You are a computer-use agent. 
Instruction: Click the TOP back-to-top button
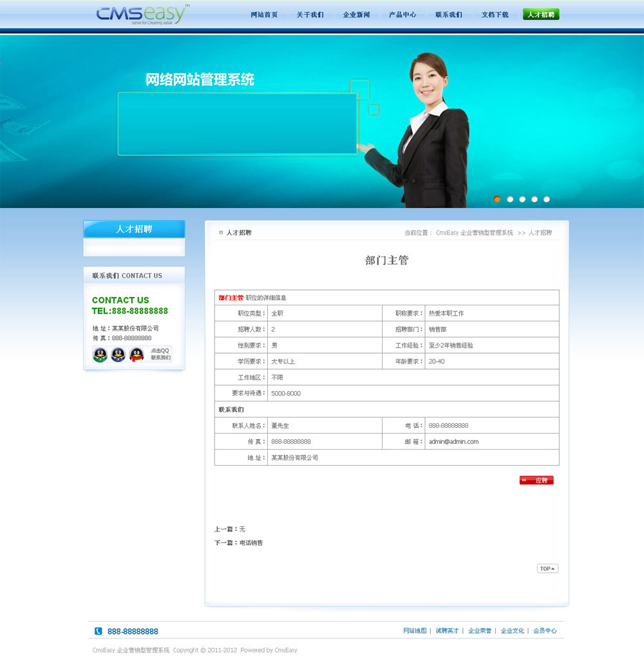(x=547, y=569)
